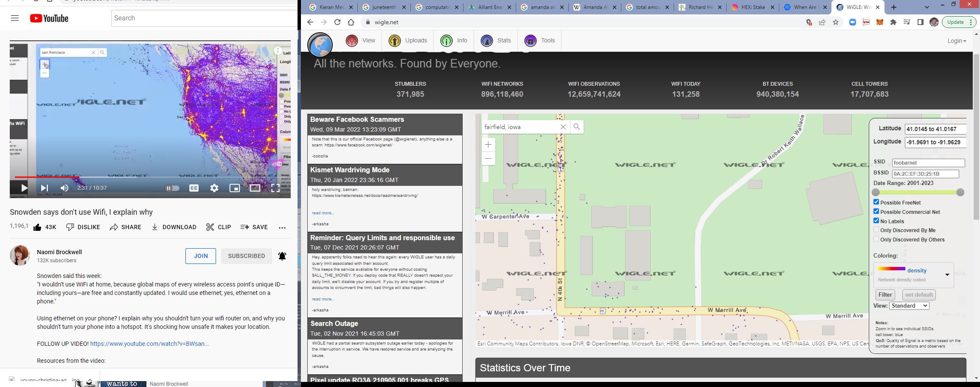
Task: Open WiGLE Login dropdown
Action: click(957, 41)
